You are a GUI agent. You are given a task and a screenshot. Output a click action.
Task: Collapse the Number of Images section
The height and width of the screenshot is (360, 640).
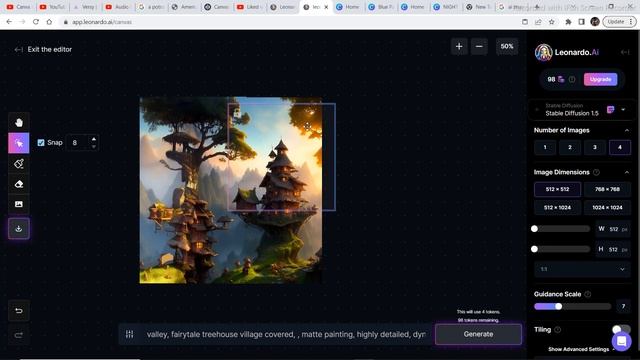pos(627,130)
